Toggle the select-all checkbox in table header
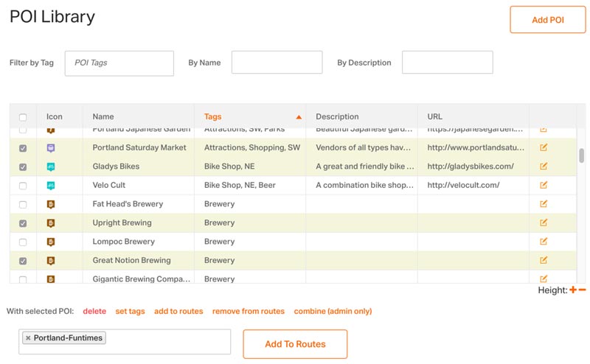Screen dimensions: 590x364 coord(23,117)
